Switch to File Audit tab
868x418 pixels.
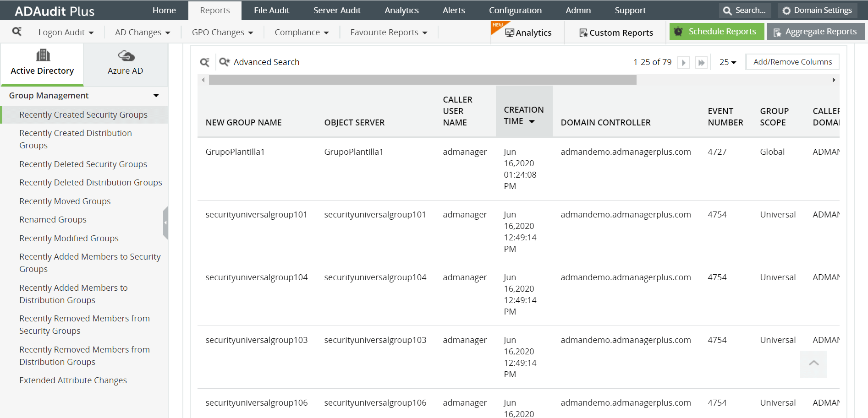pyautogui.click(x=272, y=10)
